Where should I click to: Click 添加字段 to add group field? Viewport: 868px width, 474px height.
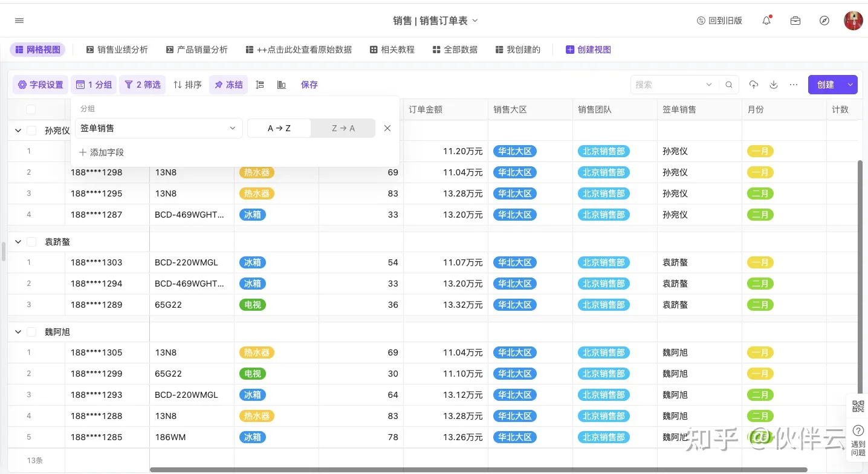click(102, 152)
